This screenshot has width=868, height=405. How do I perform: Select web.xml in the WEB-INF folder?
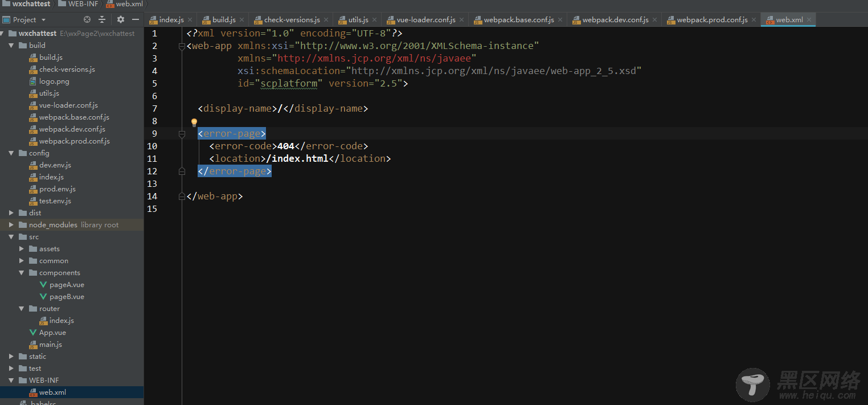pos(52,392)
